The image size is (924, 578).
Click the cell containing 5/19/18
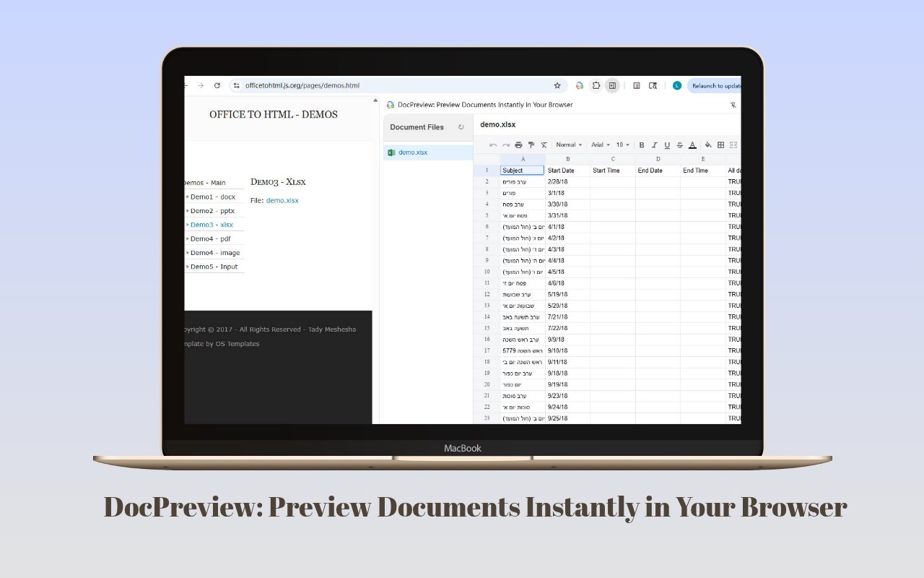(x=568, y=295)
